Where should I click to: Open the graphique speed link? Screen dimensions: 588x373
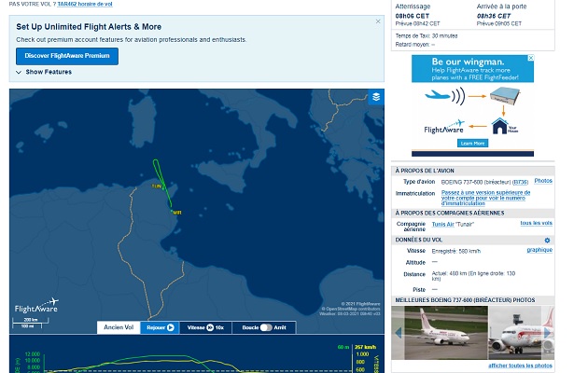[x=539, y=249]
